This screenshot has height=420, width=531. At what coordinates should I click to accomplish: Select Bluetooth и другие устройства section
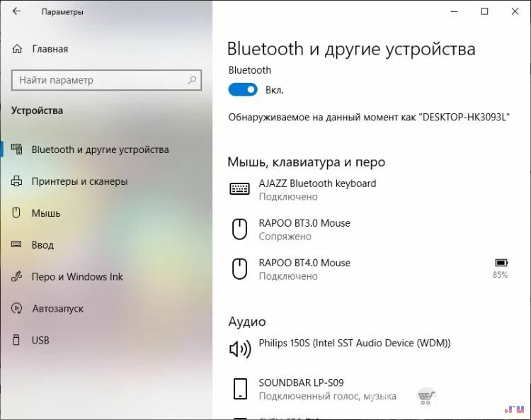tap(101, 149)
